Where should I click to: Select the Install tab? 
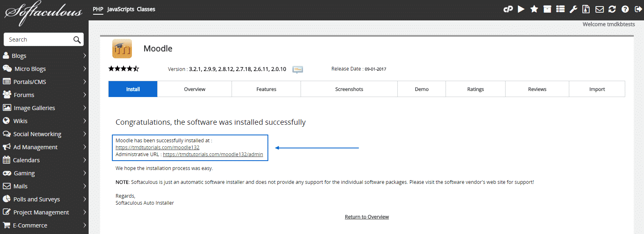[133, 89]
